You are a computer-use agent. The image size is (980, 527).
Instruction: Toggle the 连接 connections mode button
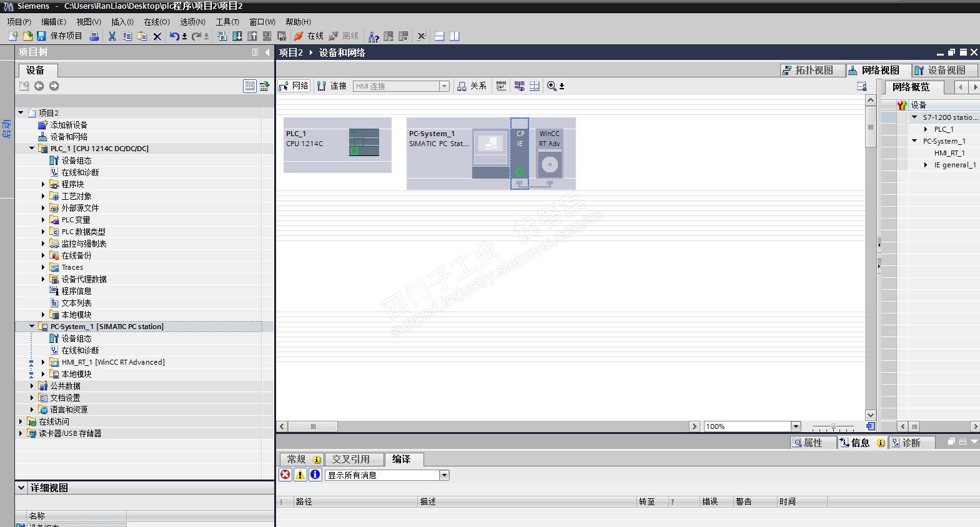tap(332, 86)
